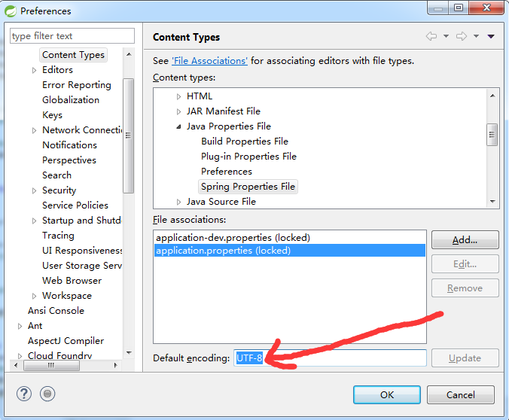Open the Content Types view menu triangle
This screenshot has height=420, width=509.
491,36
